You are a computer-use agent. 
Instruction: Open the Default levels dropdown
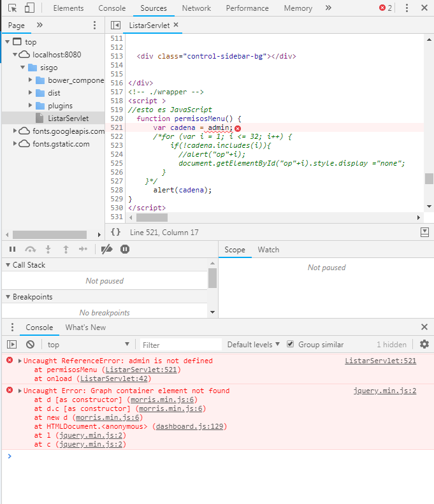click(254, 345)
